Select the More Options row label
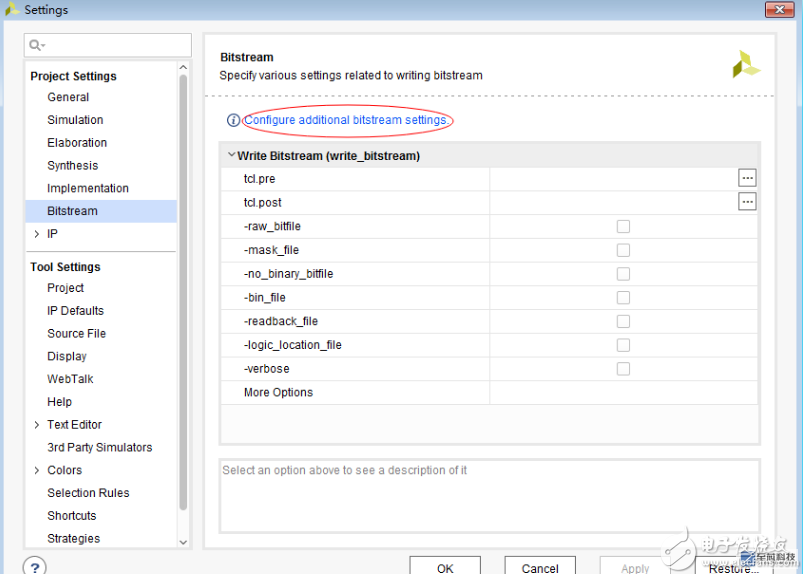The width and height of the screenshot is (803, 574). pos(278,392)
